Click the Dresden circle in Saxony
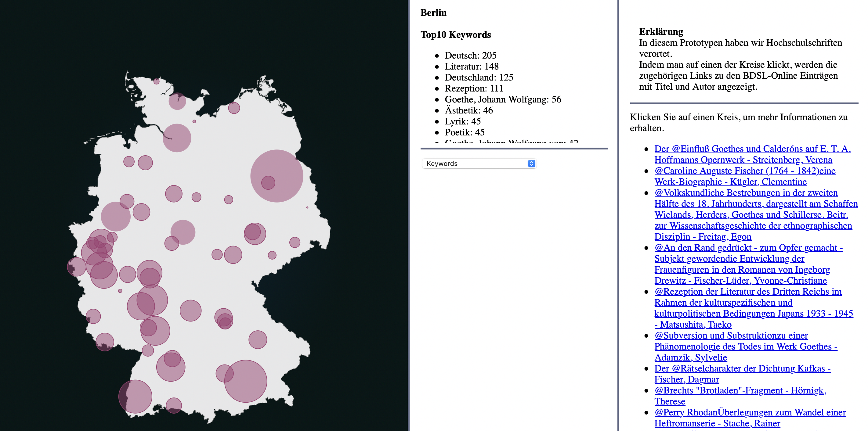Image resolution: width=868 pixels, height=431 pixels. [295, 242]
